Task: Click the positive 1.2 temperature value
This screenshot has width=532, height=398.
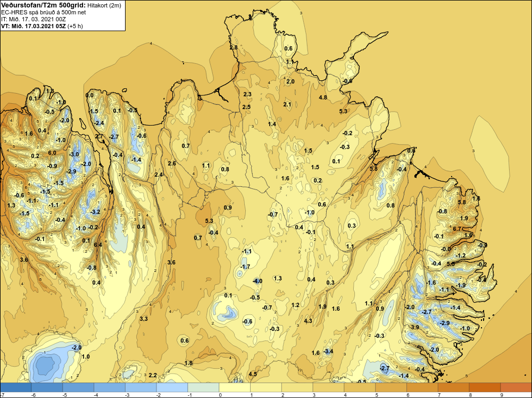Action: [295, 305]
